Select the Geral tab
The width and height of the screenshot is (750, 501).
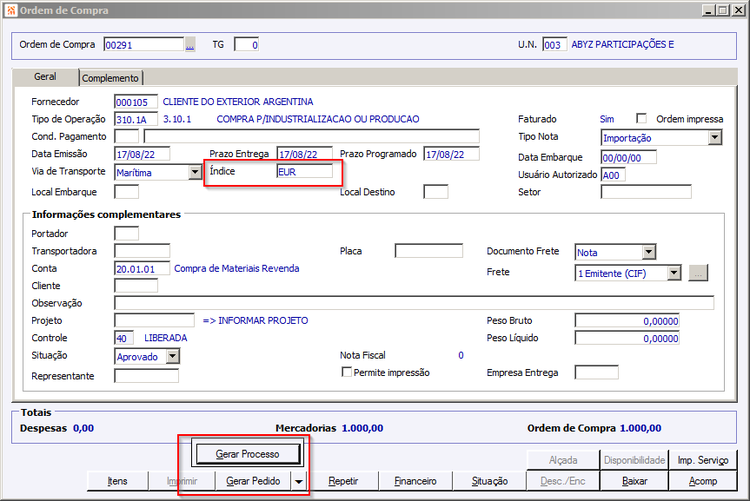click(x=45, y=77)
